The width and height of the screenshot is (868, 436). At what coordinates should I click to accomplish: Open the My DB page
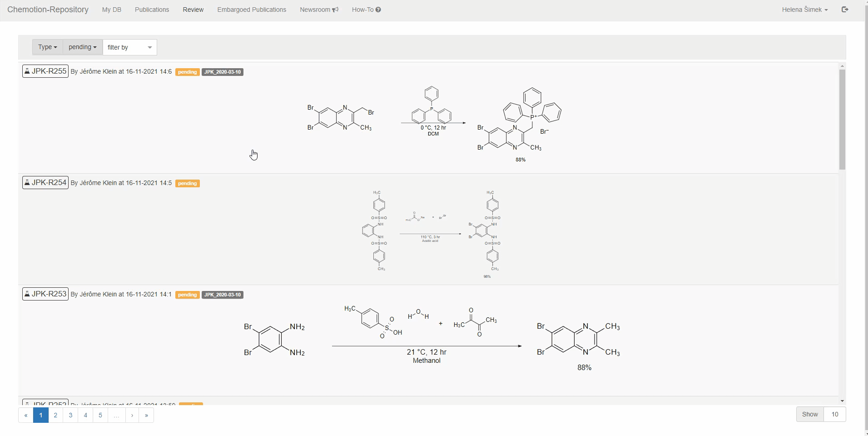coord(112,10)
